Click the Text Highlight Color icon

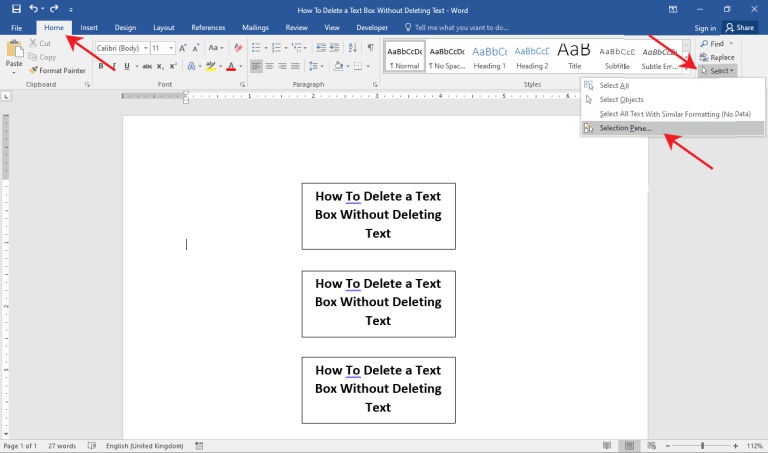tap(211, 66)
